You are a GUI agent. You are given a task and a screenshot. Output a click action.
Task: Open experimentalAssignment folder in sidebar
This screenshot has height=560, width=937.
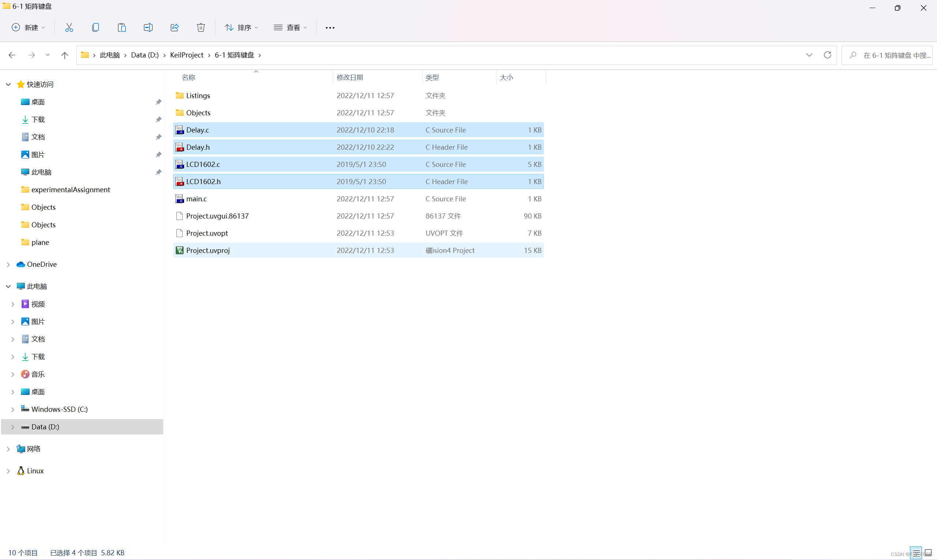point(71,190)
